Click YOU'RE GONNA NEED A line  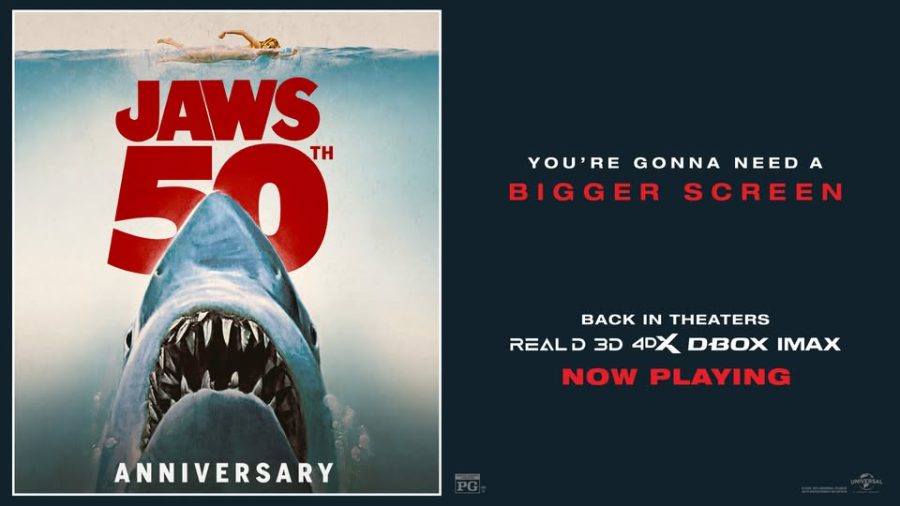676,163
